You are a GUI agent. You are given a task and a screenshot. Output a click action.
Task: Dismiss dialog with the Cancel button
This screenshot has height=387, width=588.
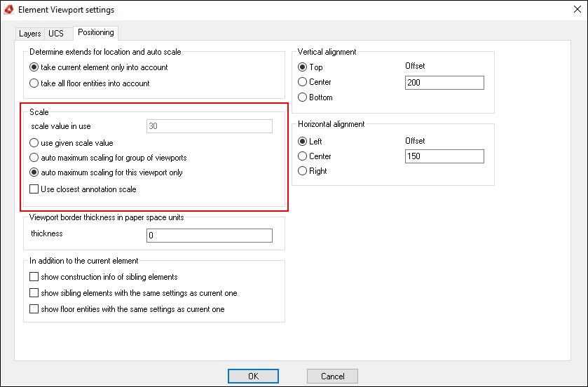click(x=332, y=376)
